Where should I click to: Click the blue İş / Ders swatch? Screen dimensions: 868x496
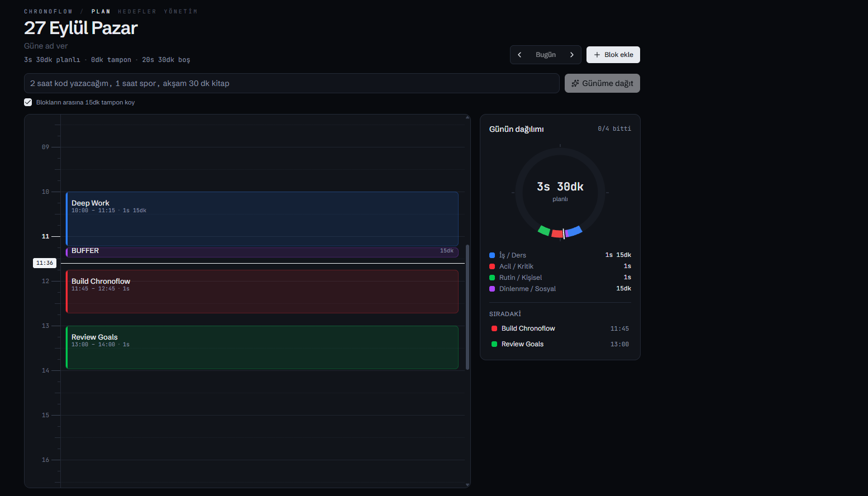tap(492, 255)
